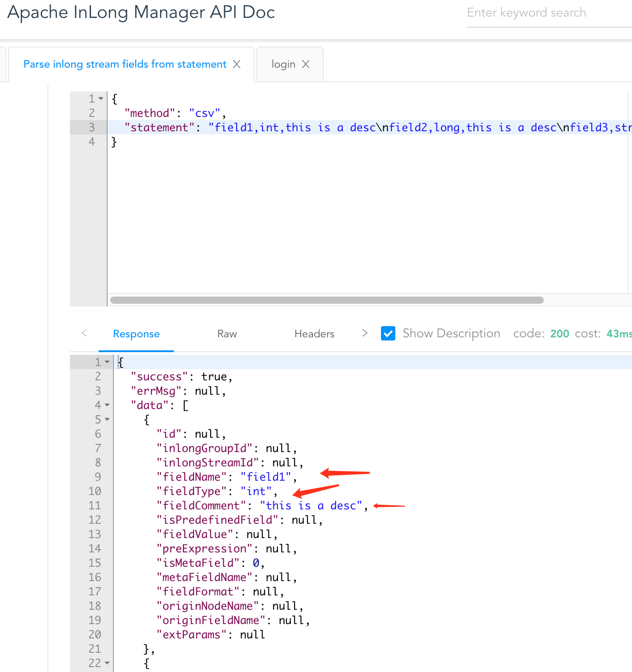Screen dimensions: 632x672
Task: Click the "originNodeName" key
Action: coord(208,606)
